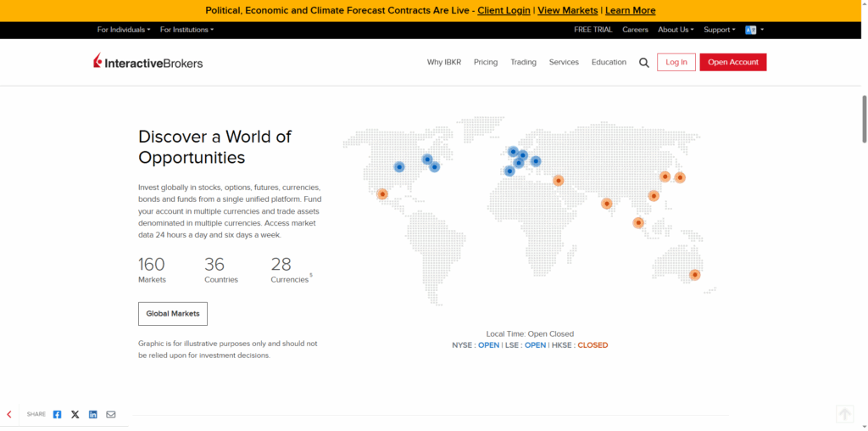Open the site search magnifier icon

tap(644, 63)
